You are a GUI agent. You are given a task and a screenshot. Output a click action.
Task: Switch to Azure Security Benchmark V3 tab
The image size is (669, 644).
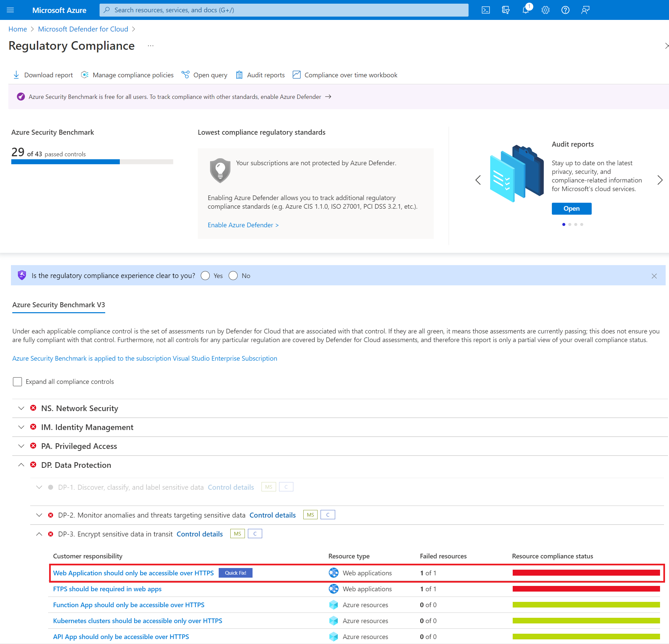click(x=58, y=305)
